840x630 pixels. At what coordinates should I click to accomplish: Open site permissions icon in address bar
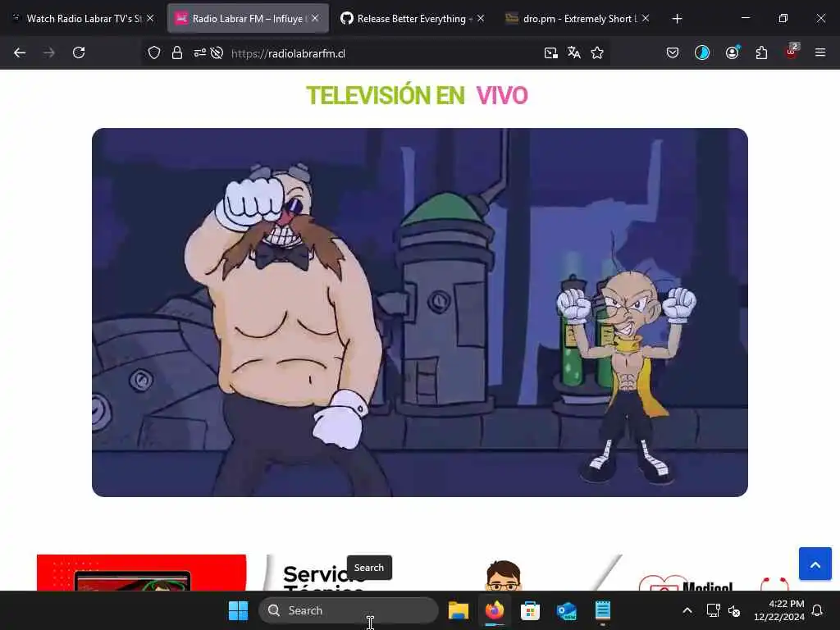point(200,53)
